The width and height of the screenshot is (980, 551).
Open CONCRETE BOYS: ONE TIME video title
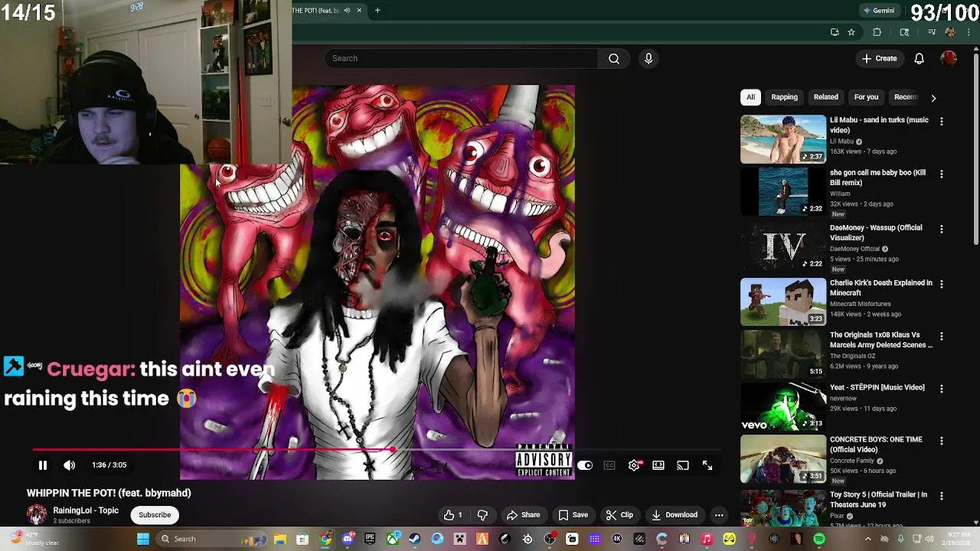[x=876, y=445]
